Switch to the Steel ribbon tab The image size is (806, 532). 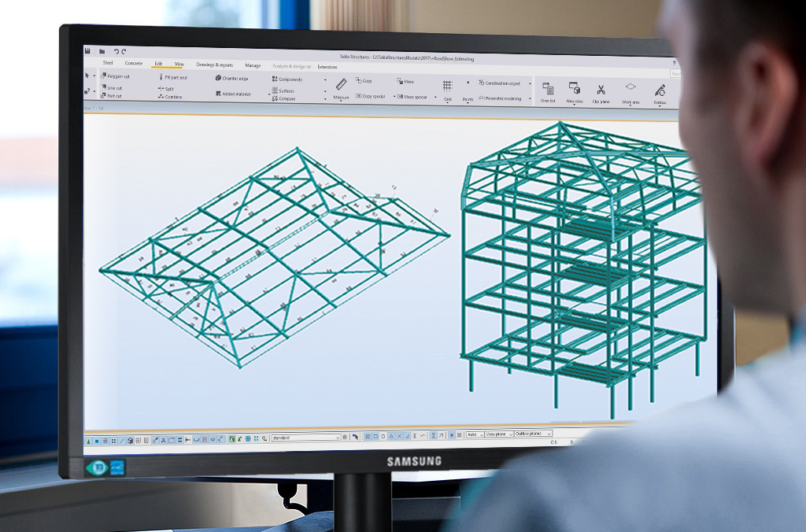click(x=108, y=63)
